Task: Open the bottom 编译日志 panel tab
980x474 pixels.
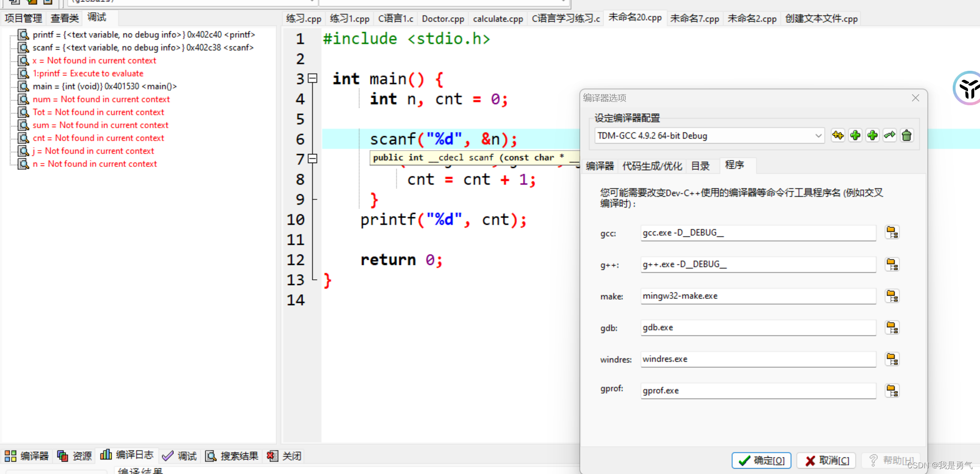Action: [x=127, y=454]
